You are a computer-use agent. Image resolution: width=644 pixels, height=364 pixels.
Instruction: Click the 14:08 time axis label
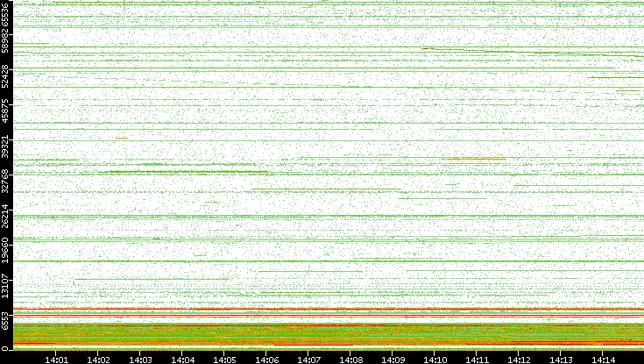pyautogui.click(x=351, y=359)
